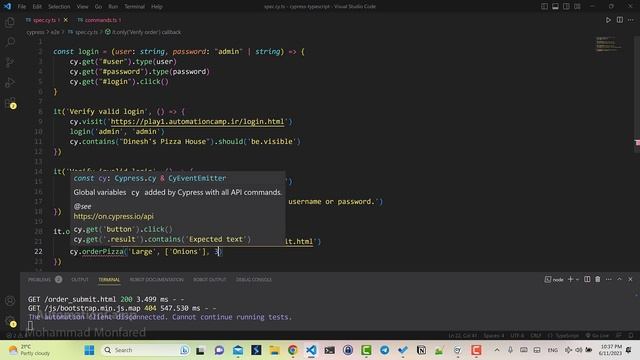Select the Terminal panel tab

(x=109, y=280)
